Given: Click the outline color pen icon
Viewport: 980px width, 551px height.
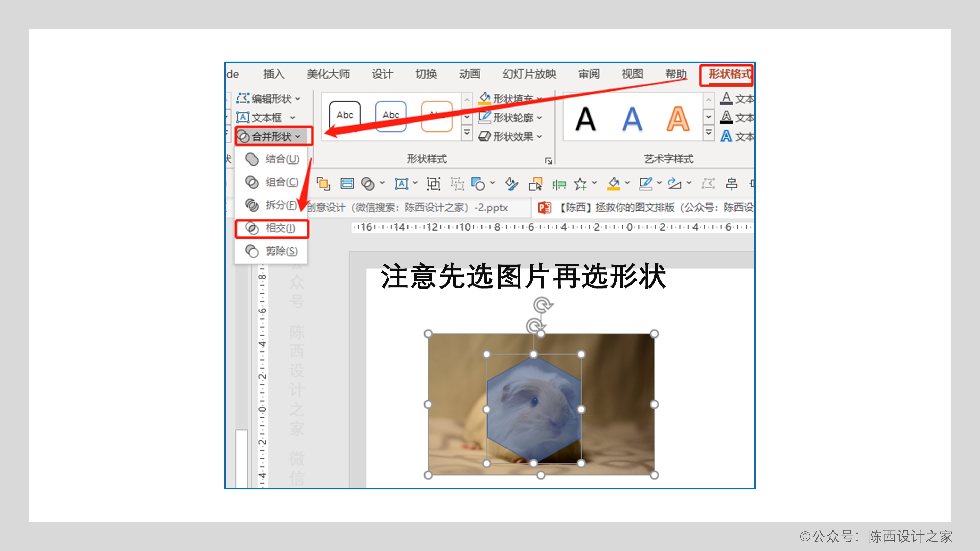Looking at the screenshot, I should tap(646, 184).
